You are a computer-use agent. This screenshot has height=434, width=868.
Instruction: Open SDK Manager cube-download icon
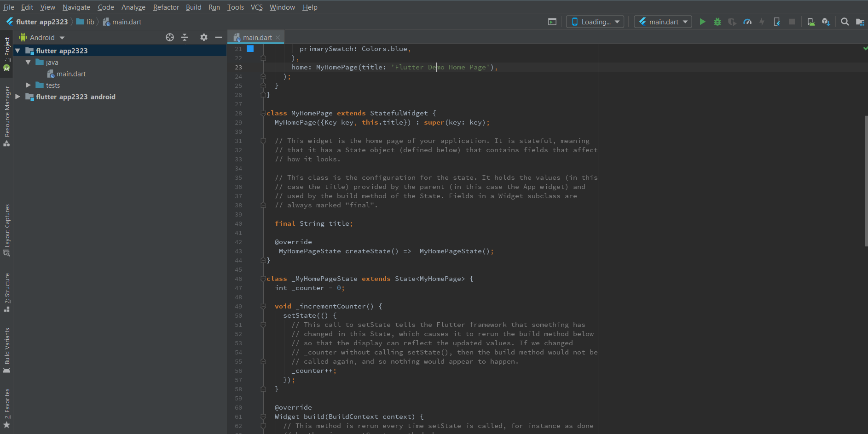(x=826, y=22)
